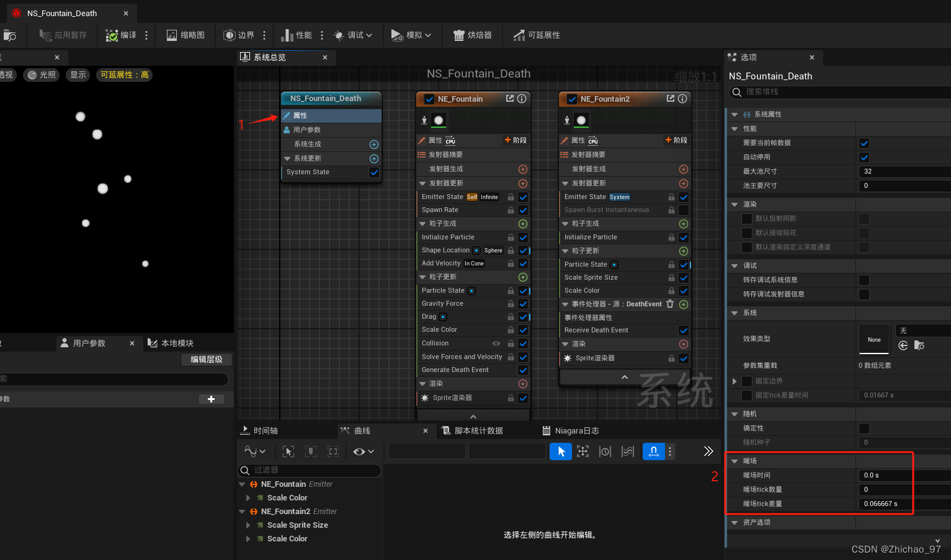Expand the 固定边界 property
This screenshot has height=560, width=951.
click(734, 381)
